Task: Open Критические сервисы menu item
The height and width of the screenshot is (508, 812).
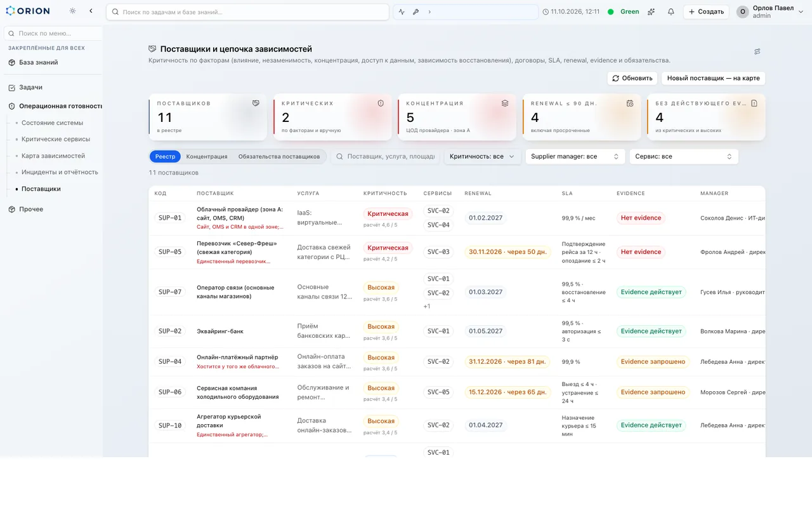Action: point(56,139)
